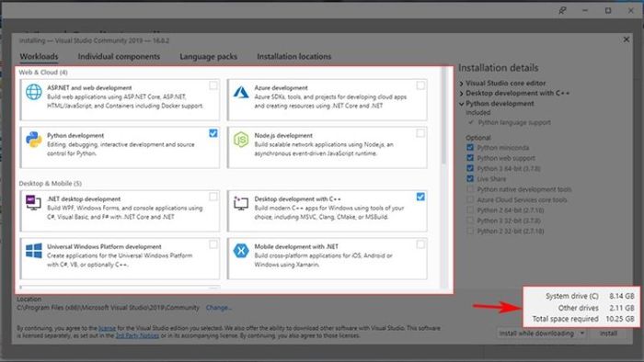This screenshot has height=362, width=644.
Task: Click the Xamarin mobile development icon
Action: pos(241,251)
